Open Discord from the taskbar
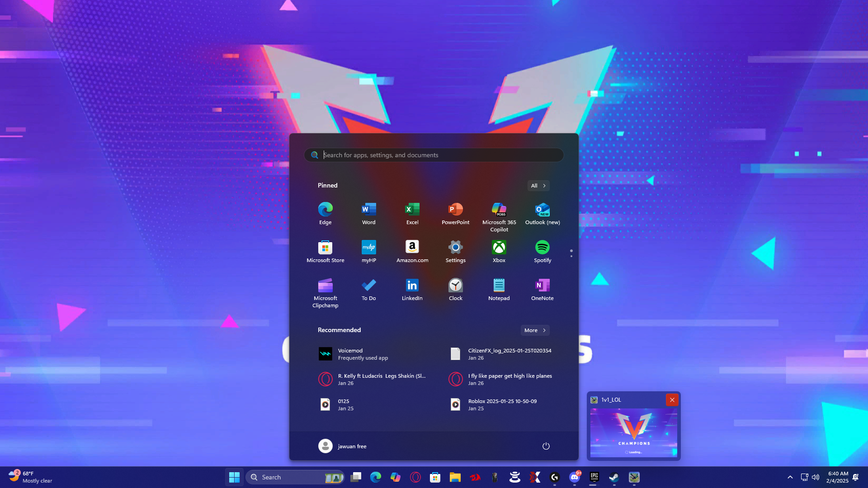Image resolution: width=868 pixels, height=488 pixels. tap(574, 477)
